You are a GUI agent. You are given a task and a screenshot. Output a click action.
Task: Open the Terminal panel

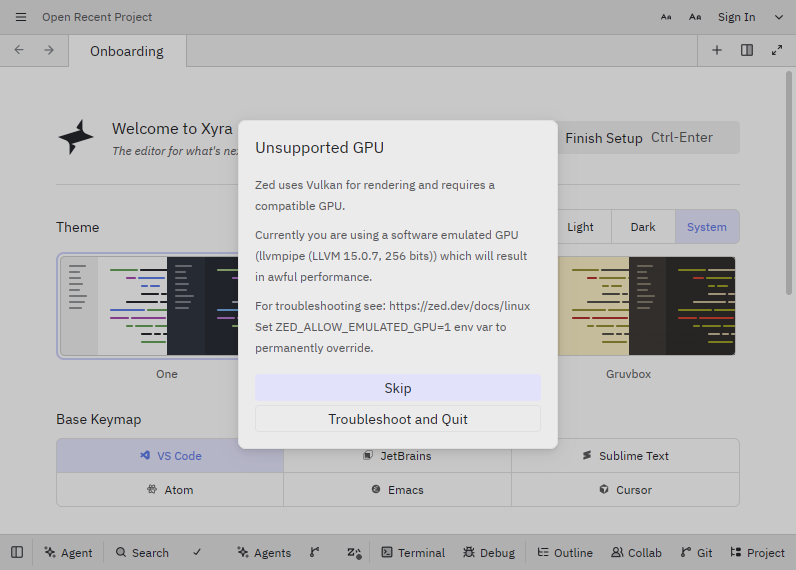pos(413,552)
